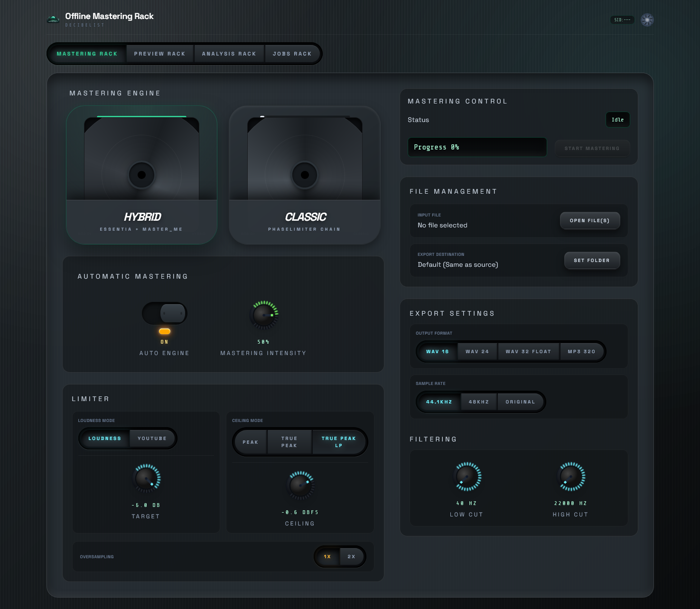
Task: Select the Original sample rate
Action: tap(521, 402)
